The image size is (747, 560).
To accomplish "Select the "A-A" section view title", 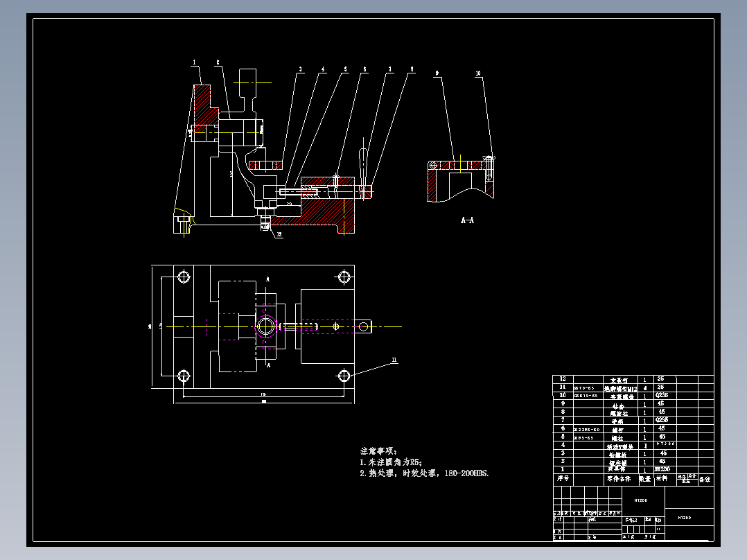I will click(x=467, y=220).
